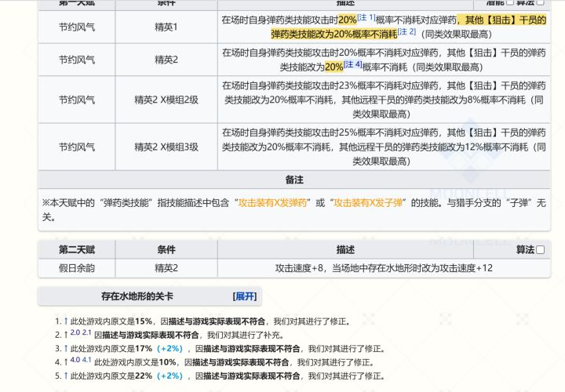Tick the 算法 checkbox in 第二天赋 header
The width and height of the screenshot is (565, 392).
click(x=540, y=250)
